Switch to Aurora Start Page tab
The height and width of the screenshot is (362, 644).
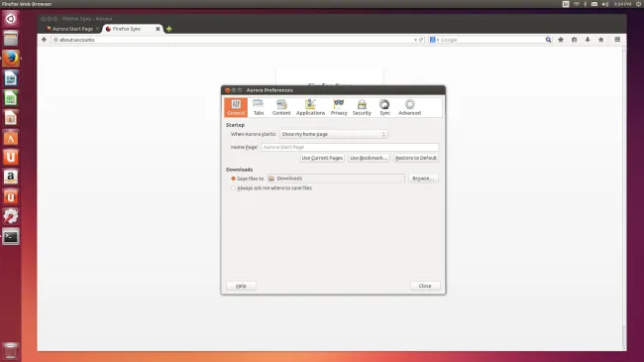72,29
